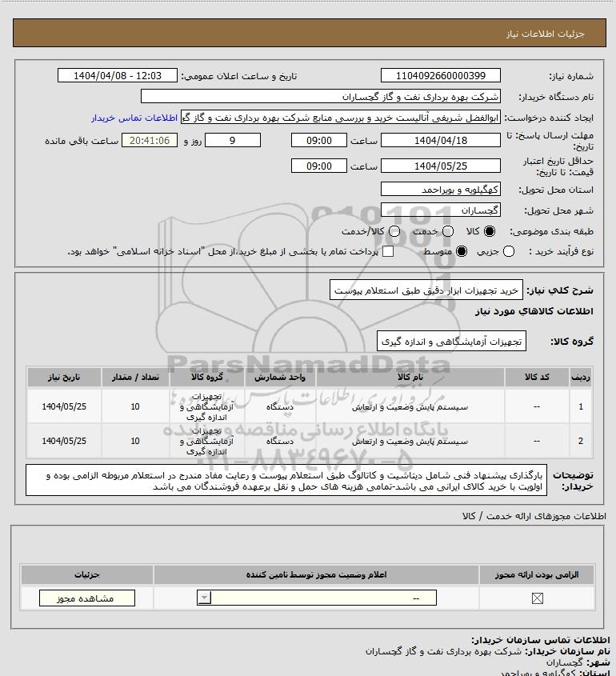Open the supplier permit status dropdown
The width and height of the screenshot is (616, 676).
tap(317, 598)
